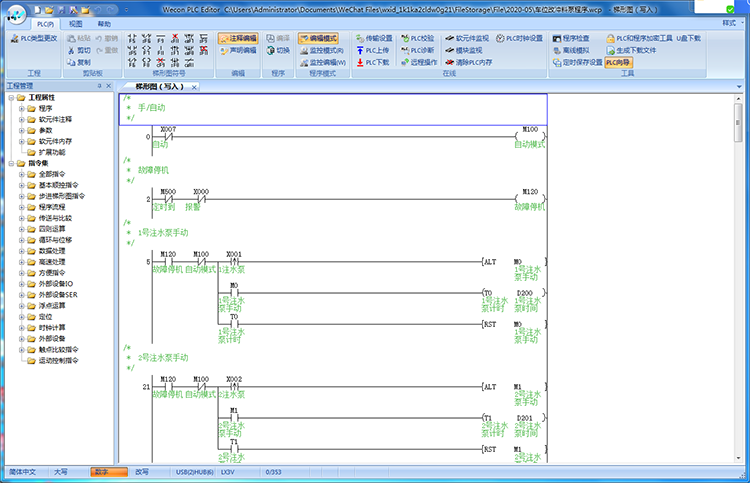Collapse the 工程属性 tree node
Viewport: 750px width, 483px height.
pyautogui.click(x=11, y=98)
